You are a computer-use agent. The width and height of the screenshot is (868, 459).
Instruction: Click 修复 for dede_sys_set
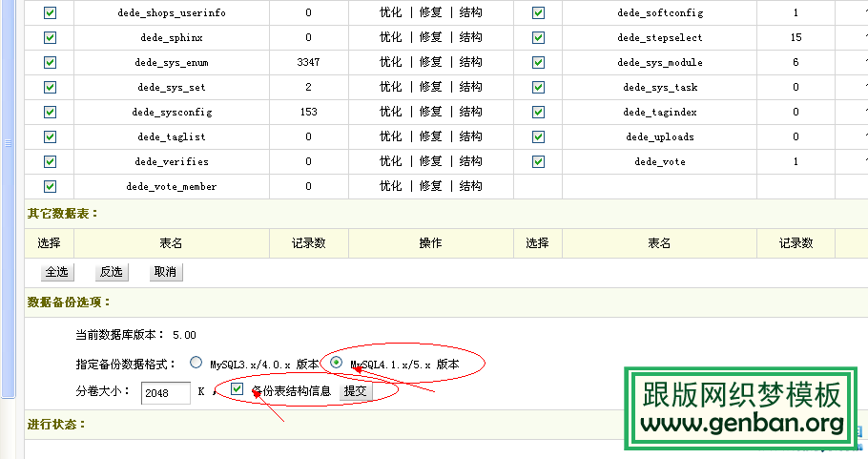pyautogui.click(x=431, y=87)
